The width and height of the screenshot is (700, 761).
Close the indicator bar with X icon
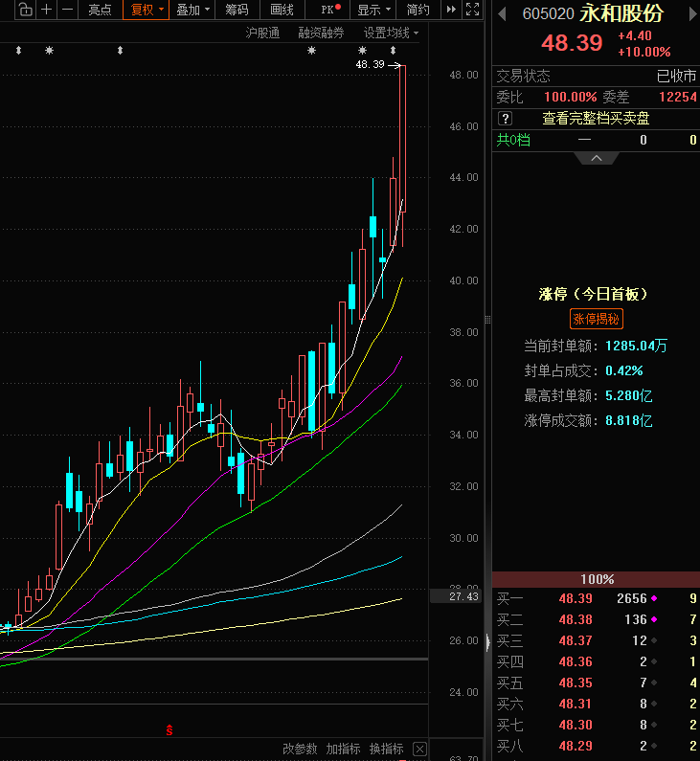(419, 749)
